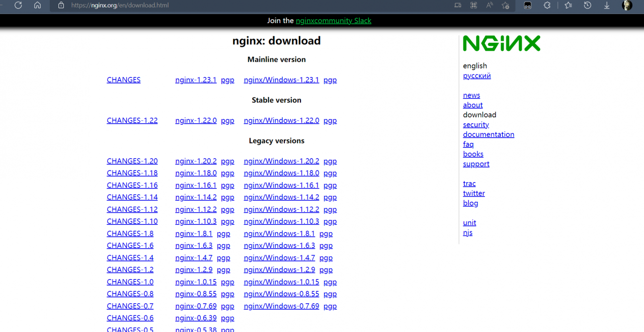644x332 pixels.
Task: Open the njs link in sidebar
Action: (x=468, y=233)
